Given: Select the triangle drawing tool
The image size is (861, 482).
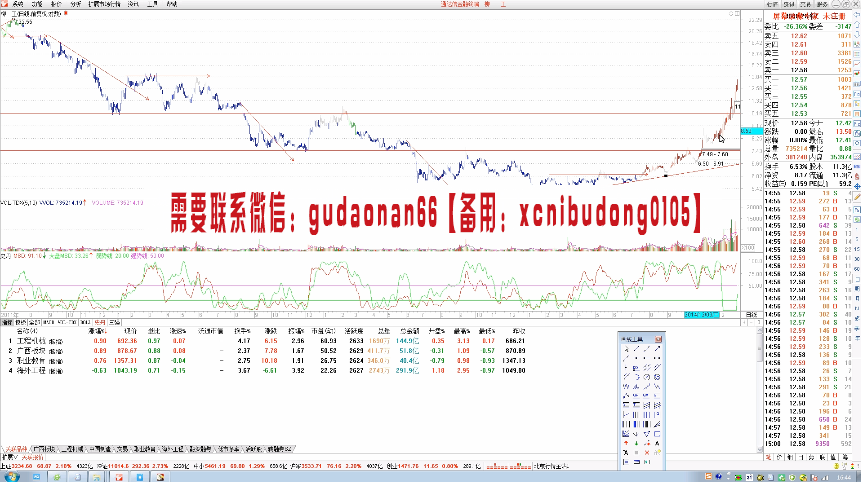Looking at the screenshot, I should 647,433.
